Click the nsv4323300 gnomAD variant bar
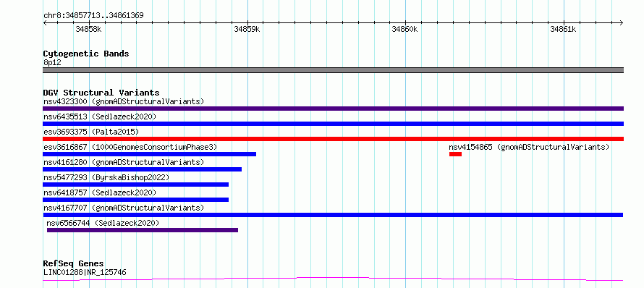 click(333, 109)
